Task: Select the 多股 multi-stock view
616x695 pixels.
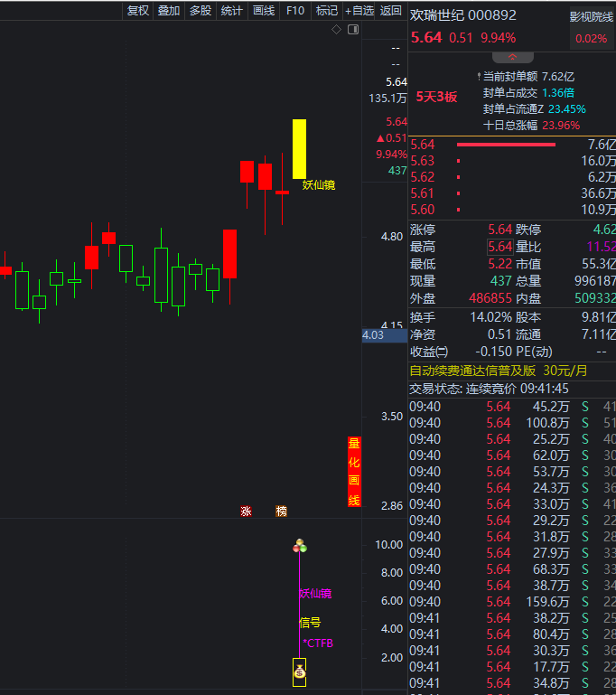Action: pos(201,11)
